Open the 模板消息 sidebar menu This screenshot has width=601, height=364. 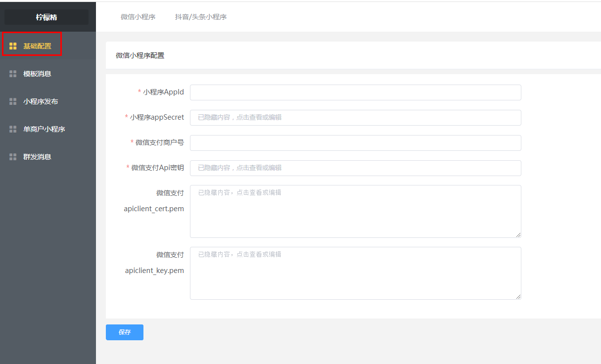click(x=48, y=74)
